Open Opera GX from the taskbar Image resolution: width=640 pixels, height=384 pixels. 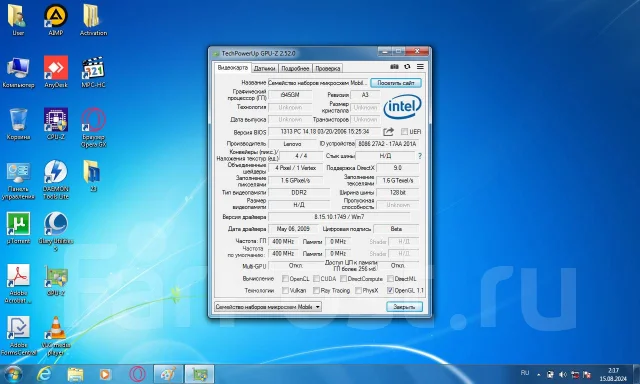(x=138, y=374)
